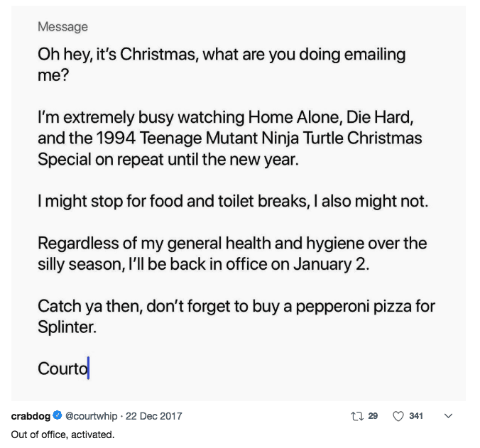Click the paragraph about returning January 2
Viewport: 480px width, 448px height.
(x=232, y=253)
